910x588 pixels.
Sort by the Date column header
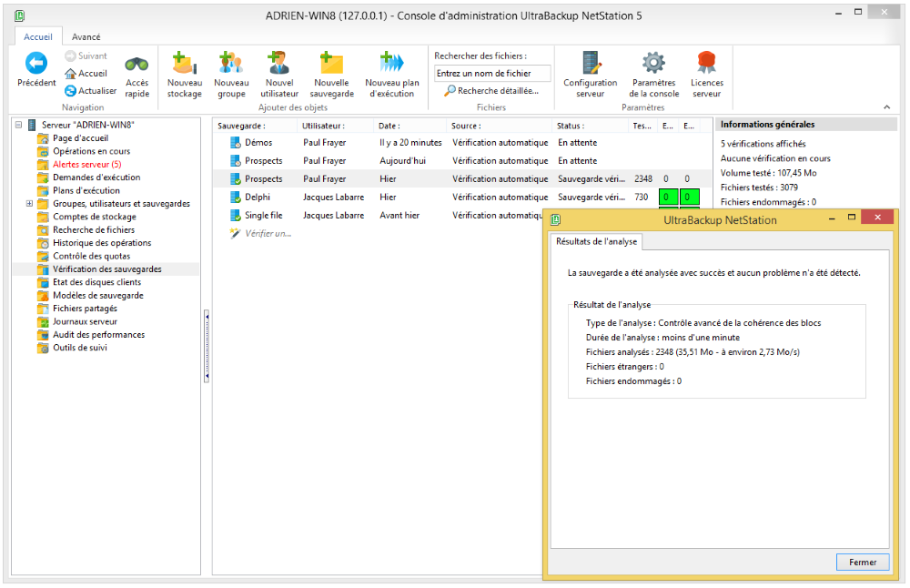click(410, 126)
